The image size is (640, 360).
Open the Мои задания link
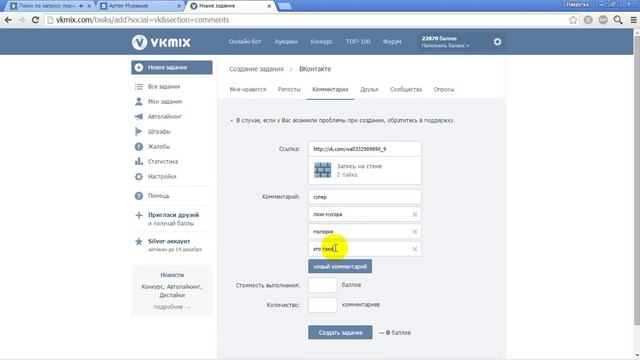pos(165,102)
